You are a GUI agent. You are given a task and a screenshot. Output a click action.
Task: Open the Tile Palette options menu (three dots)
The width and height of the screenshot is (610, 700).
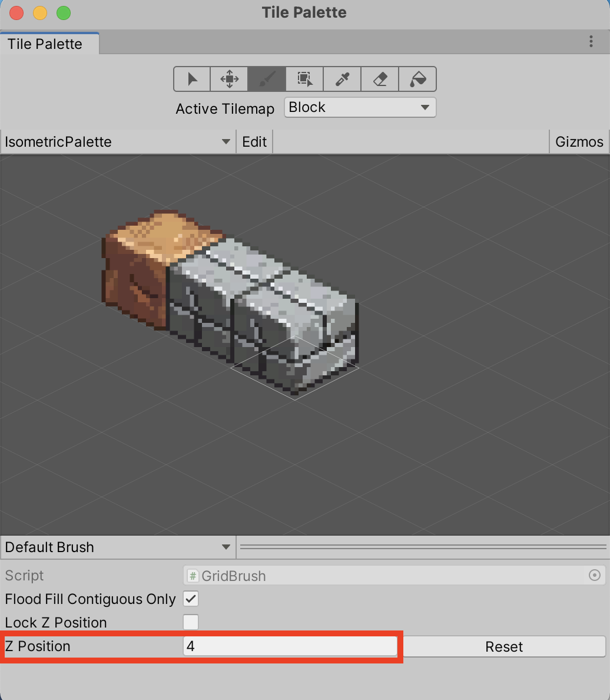point(591,41)
